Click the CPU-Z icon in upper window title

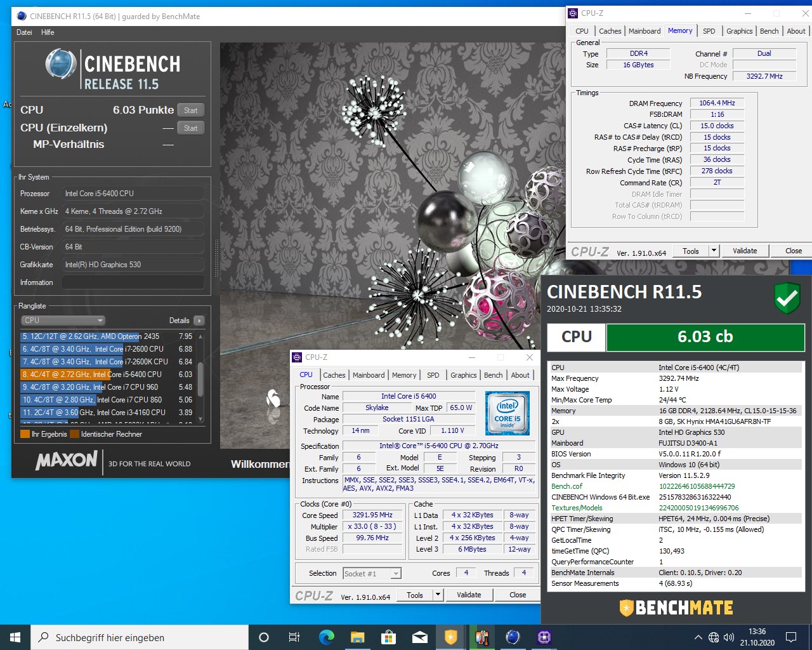(573, 13)
